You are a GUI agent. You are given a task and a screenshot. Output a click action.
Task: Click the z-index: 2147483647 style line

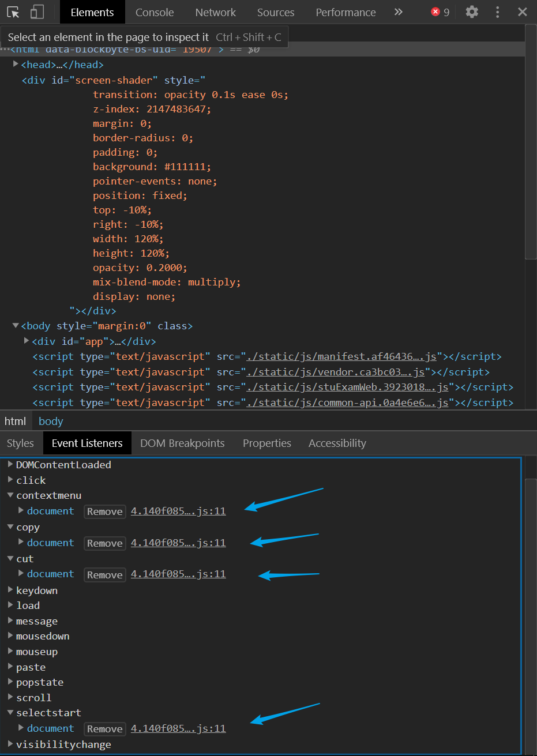(152, 109)
